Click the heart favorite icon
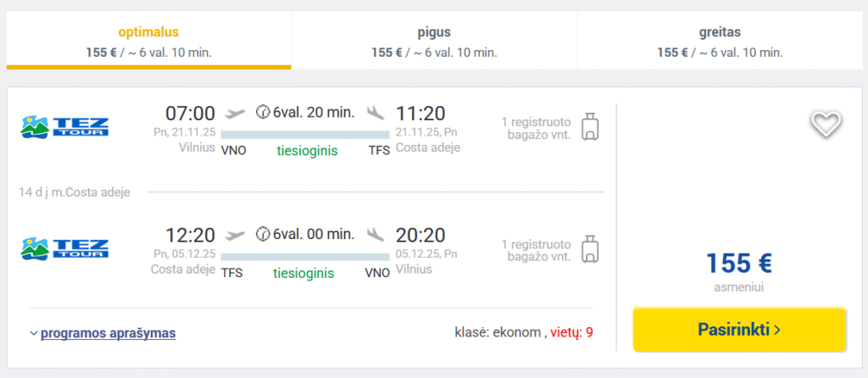Image resolution: width=868 pixels, height=378 pixels. (x=825, y=125)
